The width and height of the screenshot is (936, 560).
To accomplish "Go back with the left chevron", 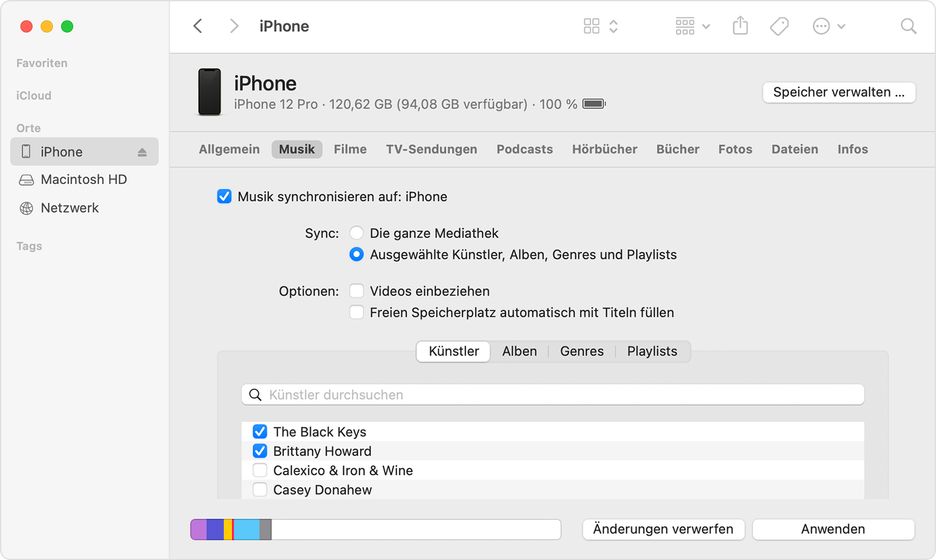I will click(x=197, y=26).
